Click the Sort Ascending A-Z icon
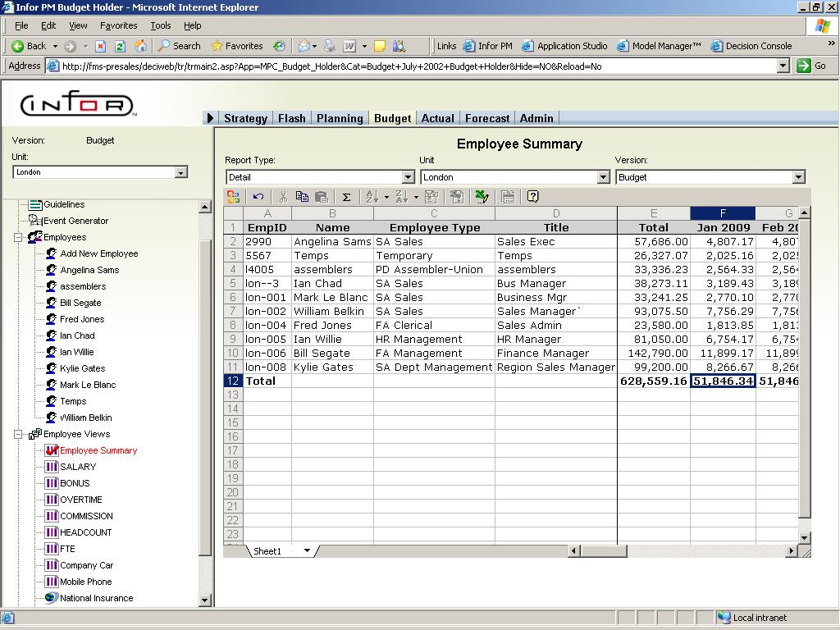Viewport: 840px width, 630px height. tap(372, 197)
